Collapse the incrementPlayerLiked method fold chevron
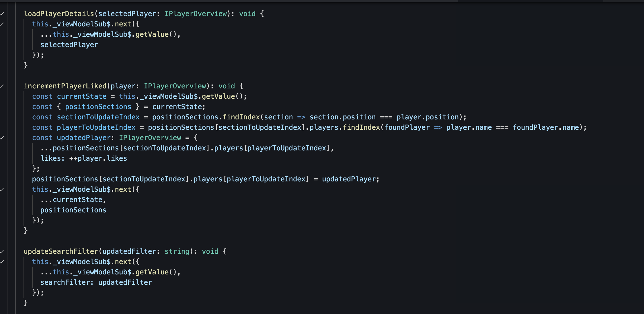Viewport: 644px width, 314px height. (2, 86)
